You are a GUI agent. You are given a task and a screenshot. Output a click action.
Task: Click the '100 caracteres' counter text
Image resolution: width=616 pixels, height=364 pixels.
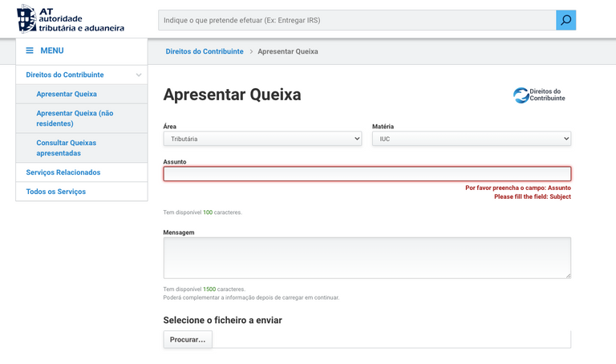pyautogui.click(x=222, y=212)
